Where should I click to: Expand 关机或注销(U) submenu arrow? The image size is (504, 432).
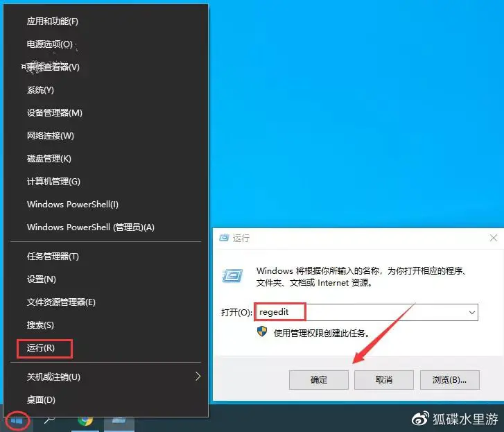pyautogui.click(x=198, y=377)
